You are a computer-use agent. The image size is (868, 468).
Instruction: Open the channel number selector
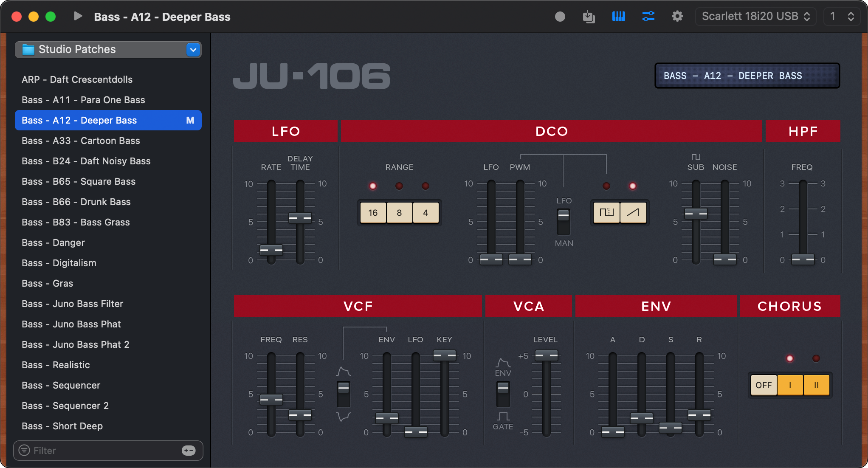click(842, 16)
